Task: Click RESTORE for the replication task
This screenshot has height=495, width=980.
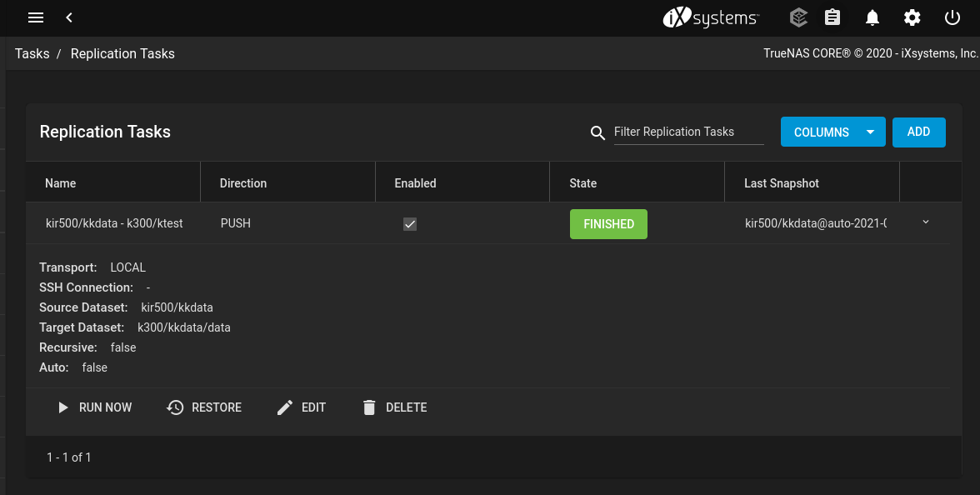Action: [203, 407]
